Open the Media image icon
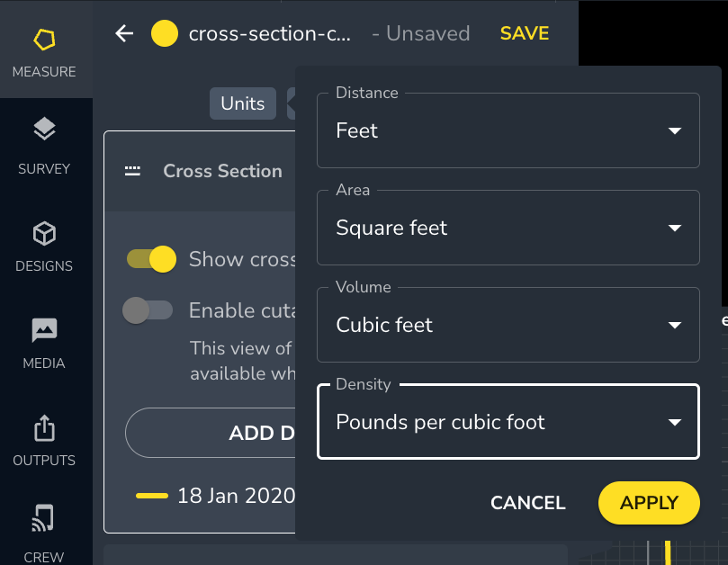Image resolution: width=728 pixels, height=565 pixels. (44, 331)
